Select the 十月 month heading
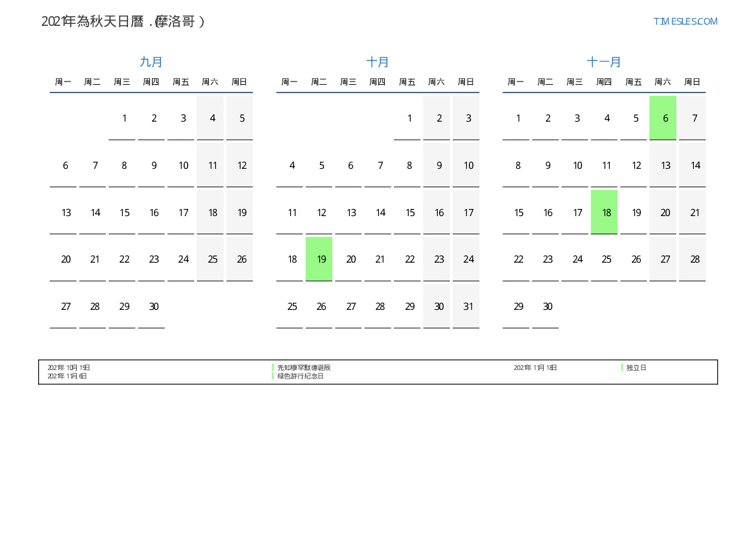 pos(378,62)
